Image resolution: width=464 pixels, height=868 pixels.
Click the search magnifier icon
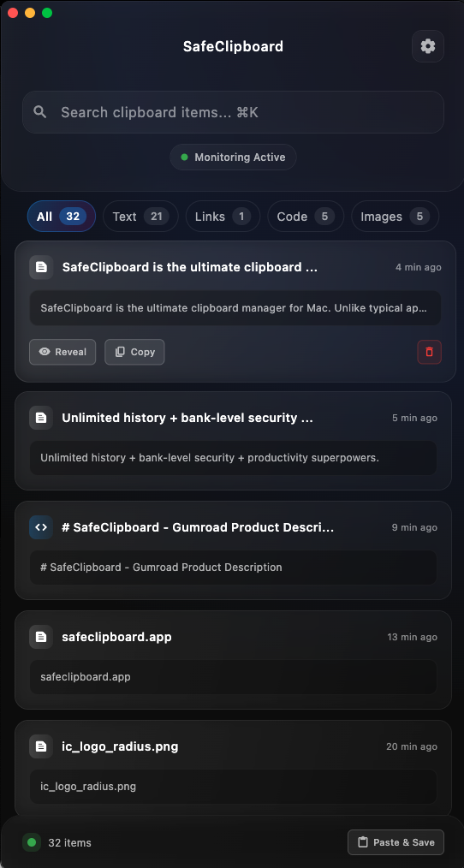pyautogui.click(x=40, y=112)
